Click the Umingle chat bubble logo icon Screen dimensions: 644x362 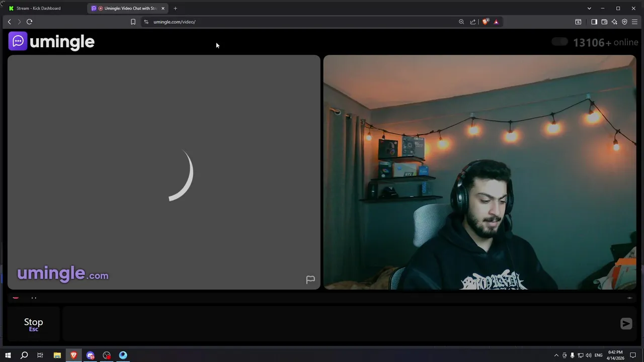click(18, 41)
